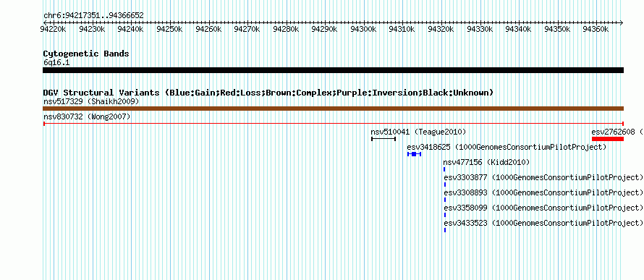This screenshot has width=644, height=280.
Task: Select the thin red loss line nsv830732
Action: click(334, 123)
